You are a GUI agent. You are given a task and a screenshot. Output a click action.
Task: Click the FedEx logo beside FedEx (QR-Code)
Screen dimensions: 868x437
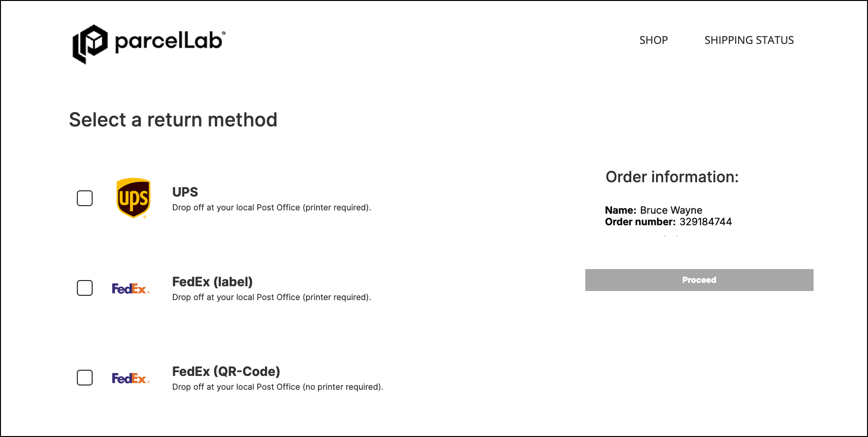coord(130,378)
